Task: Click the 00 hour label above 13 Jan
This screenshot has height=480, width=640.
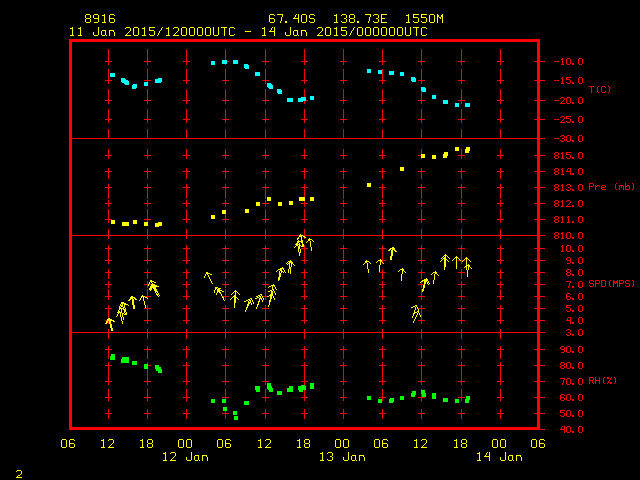Action: [x=342, y=444]
